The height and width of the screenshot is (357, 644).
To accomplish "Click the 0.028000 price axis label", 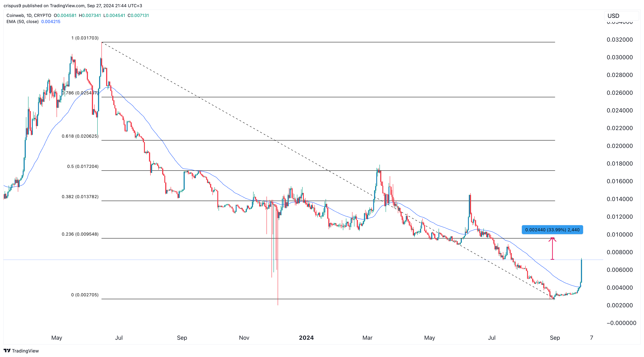I will (x=619, y=75).
